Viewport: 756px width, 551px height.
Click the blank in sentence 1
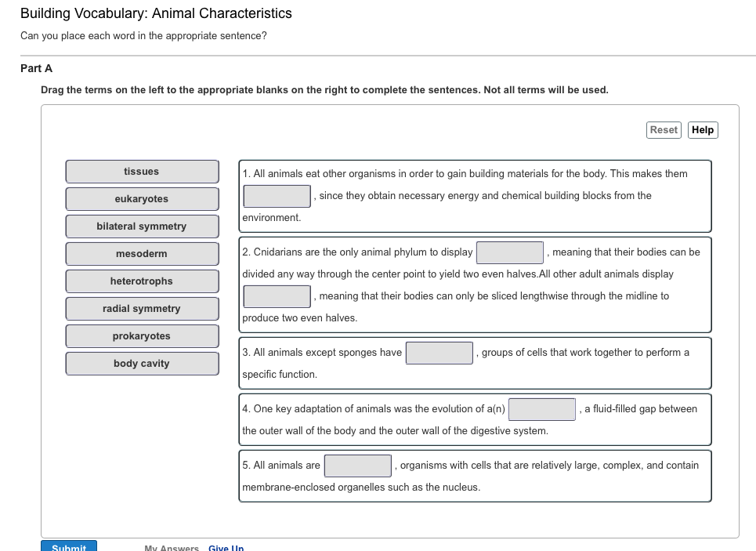click(x=276, y=195)
